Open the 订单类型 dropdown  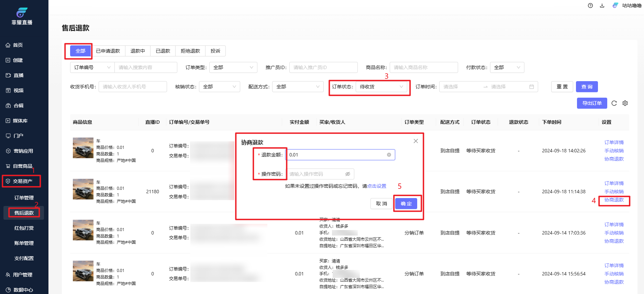pos(233,67)
